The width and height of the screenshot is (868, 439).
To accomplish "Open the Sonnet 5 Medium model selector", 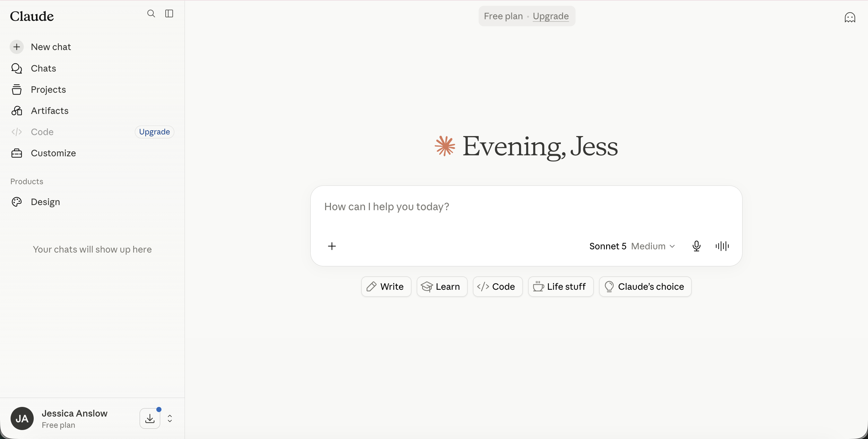I will pyautogui.click(x=632, y=246).
